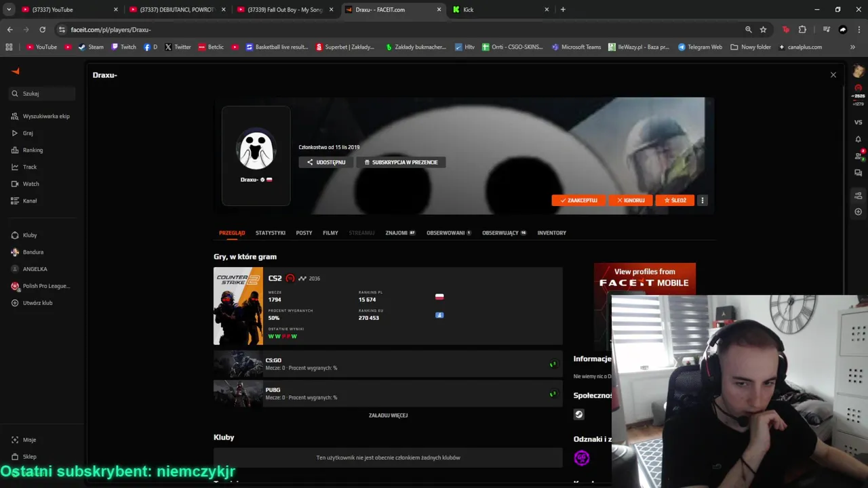868x488 pixels.
Task: Switch to the Znajomi tab
Action: click(x=400, y=233)
